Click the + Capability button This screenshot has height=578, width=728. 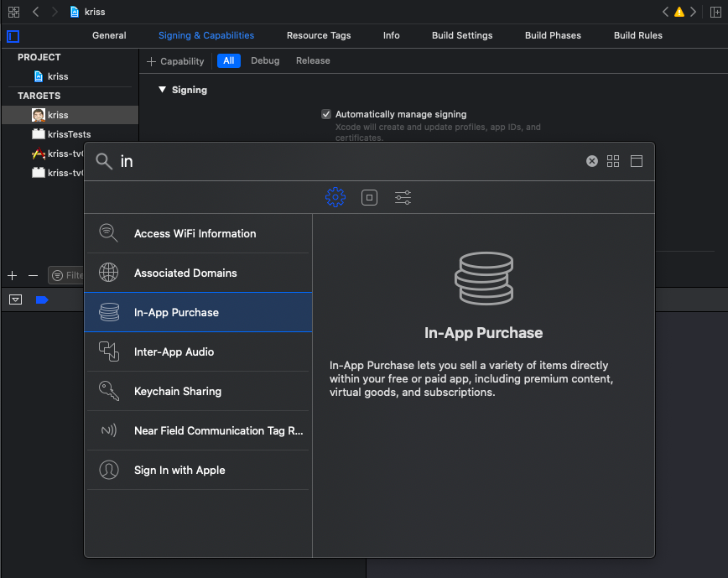(175, 61)
